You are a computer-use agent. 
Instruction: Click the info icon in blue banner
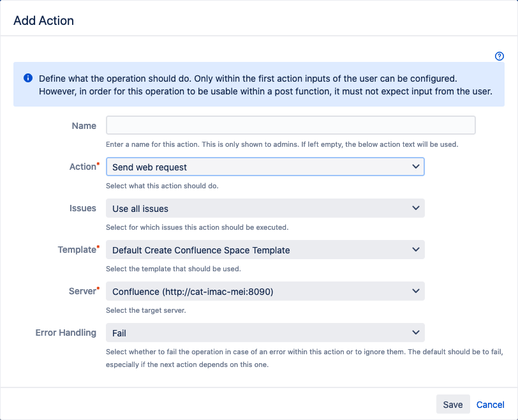(28, 78)
